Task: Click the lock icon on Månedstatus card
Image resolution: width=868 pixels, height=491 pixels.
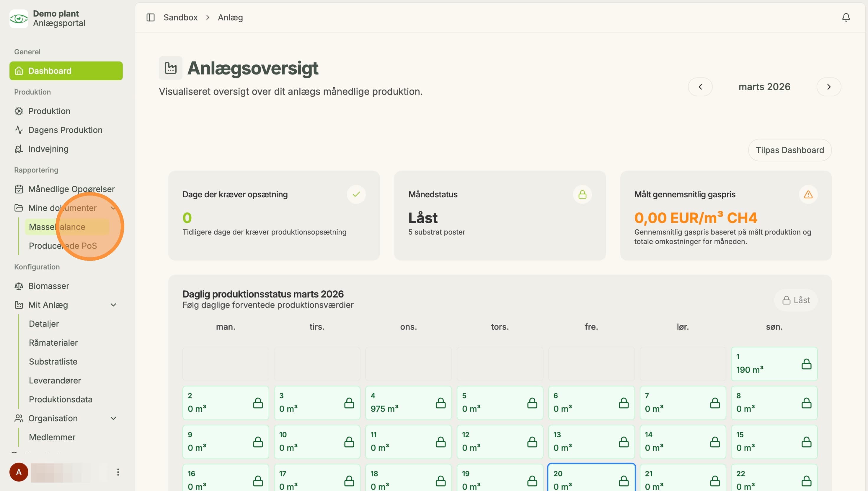Action: click(582, 194)
